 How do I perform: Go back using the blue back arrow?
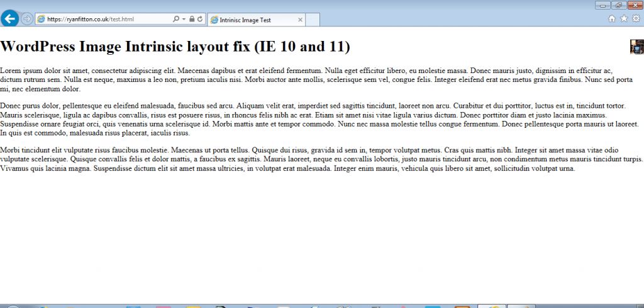9,18
